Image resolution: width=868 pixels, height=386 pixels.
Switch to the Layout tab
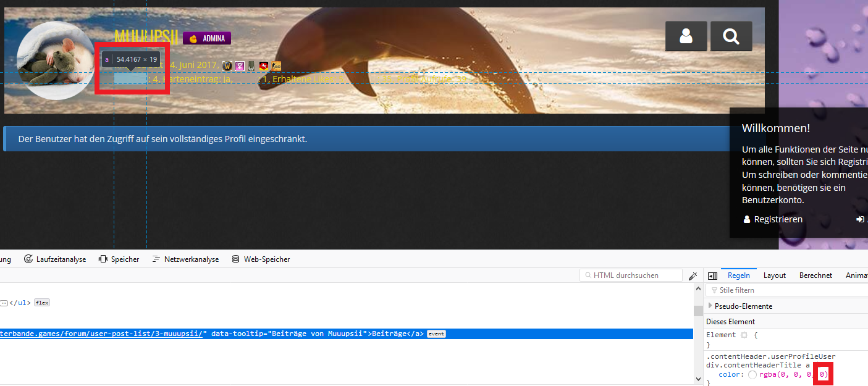tap(774, 275)
